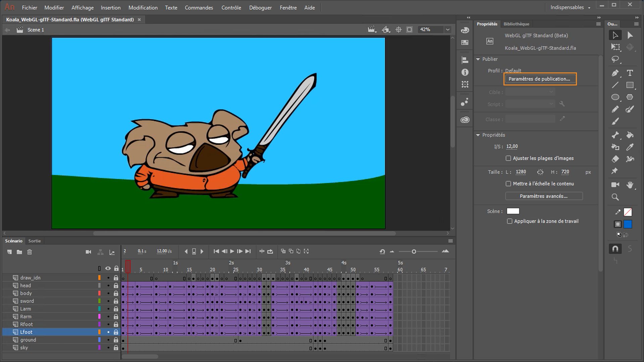This screenshot has height=362, width=644.
Task: Select the Pen tool
Action: [615, 73]
